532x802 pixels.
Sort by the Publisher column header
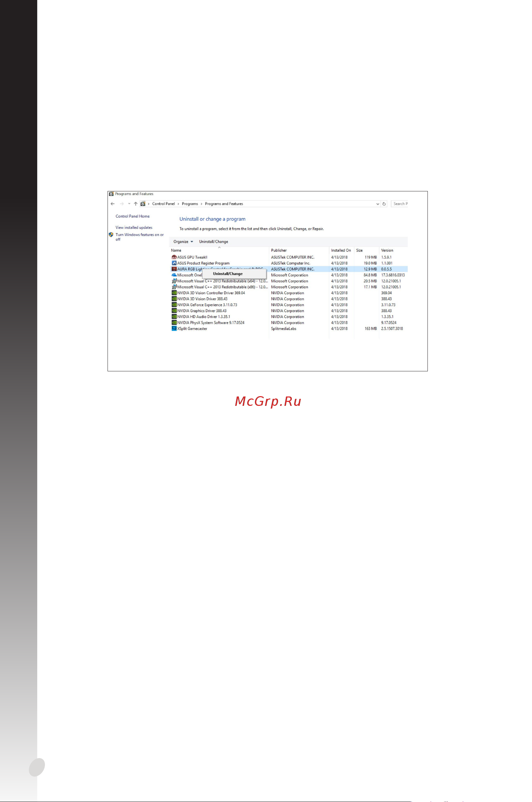click(x=279, y=250)
